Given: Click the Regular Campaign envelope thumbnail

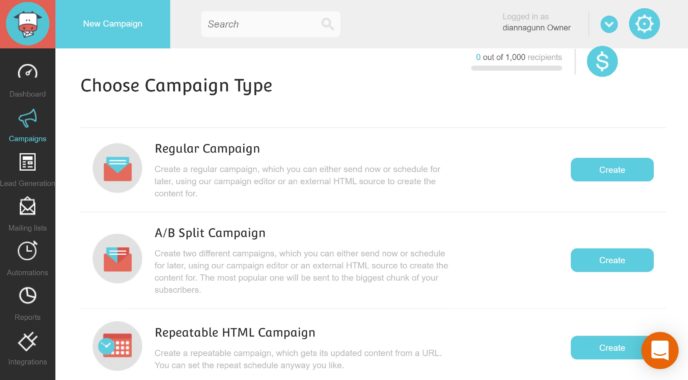Looking at the screenshot, I should (117, 168).
